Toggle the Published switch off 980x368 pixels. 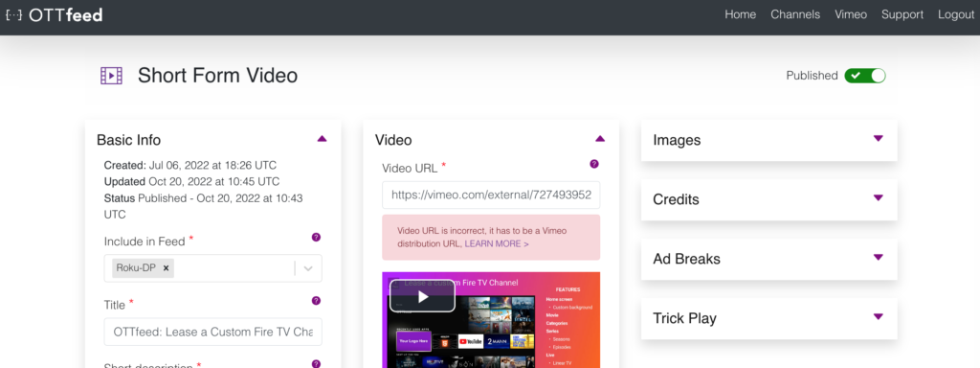pos(865,76)
